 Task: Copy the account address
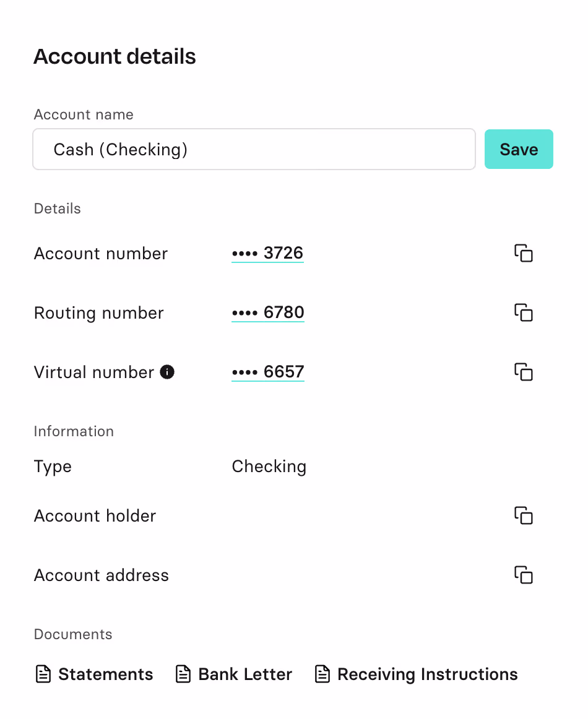(523, 575)
